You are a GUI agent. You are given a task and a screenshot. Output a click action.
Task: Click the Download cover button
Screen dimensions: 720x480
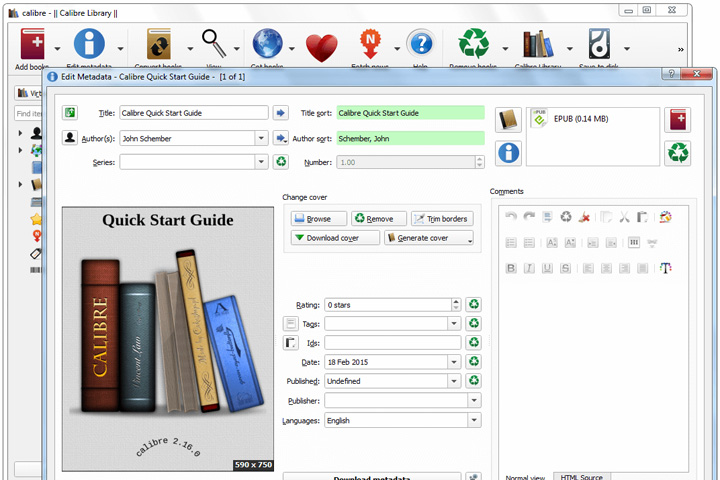tap(335, 238)
